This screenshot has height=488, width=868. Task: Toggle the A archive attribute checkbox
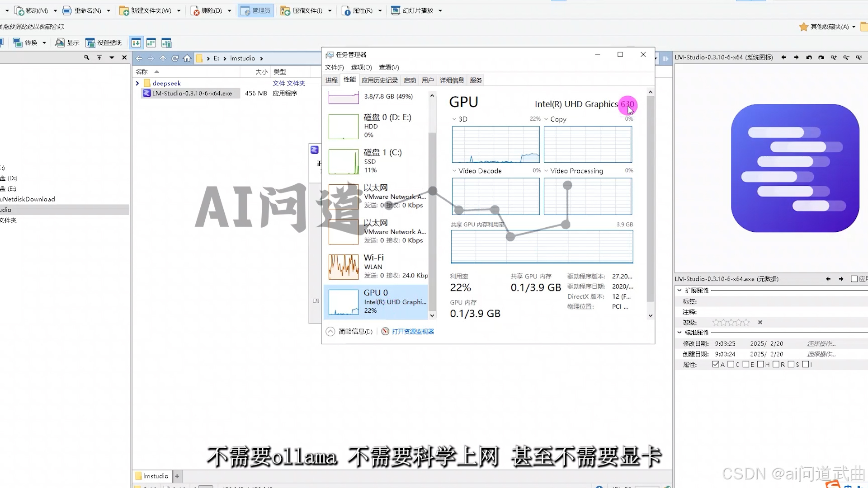pos(715,364)
